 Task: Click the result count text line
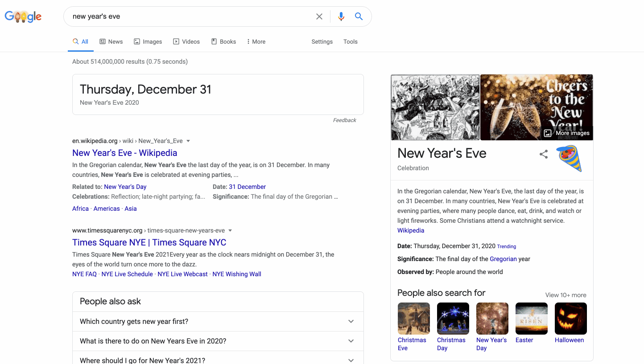tap(130, 61)
